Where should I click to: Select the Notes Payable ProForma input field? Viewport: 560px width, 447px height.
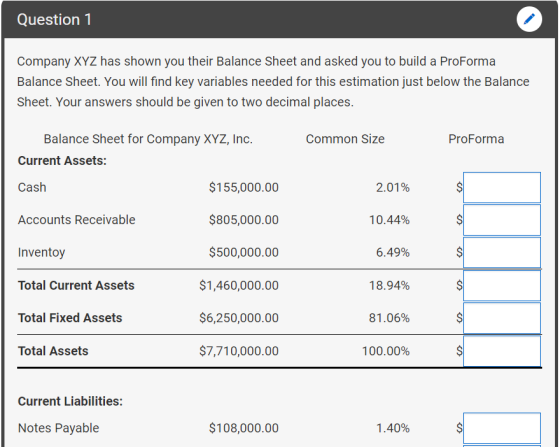(502, 428)
